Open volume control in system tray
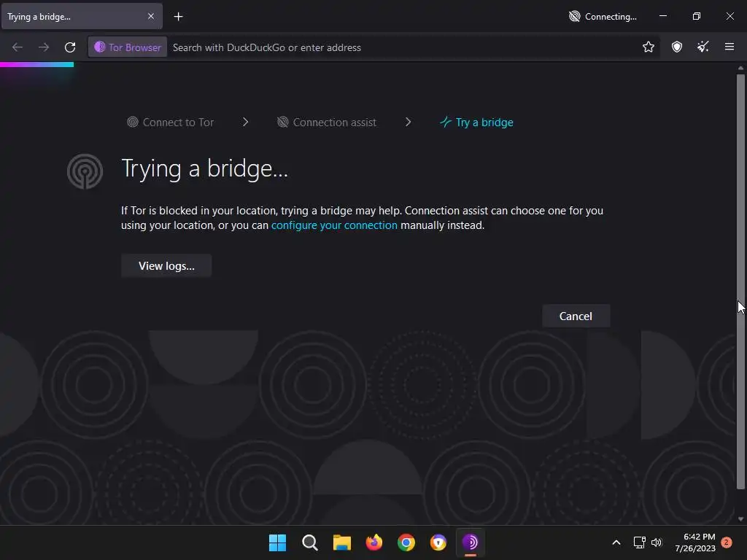 click(657, 542)
